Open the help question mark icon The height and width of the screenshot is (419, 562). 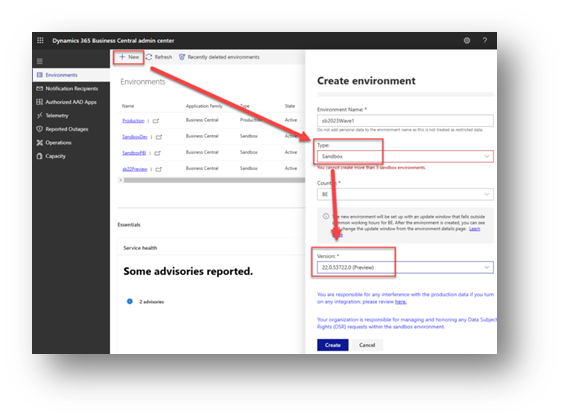click(x=485, y=41)
